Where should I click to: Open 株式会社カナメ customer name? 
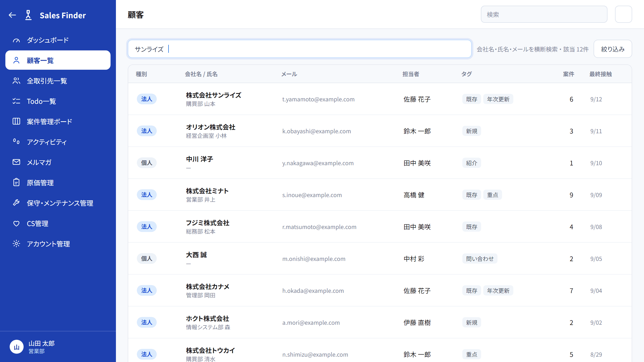(208, 287)
